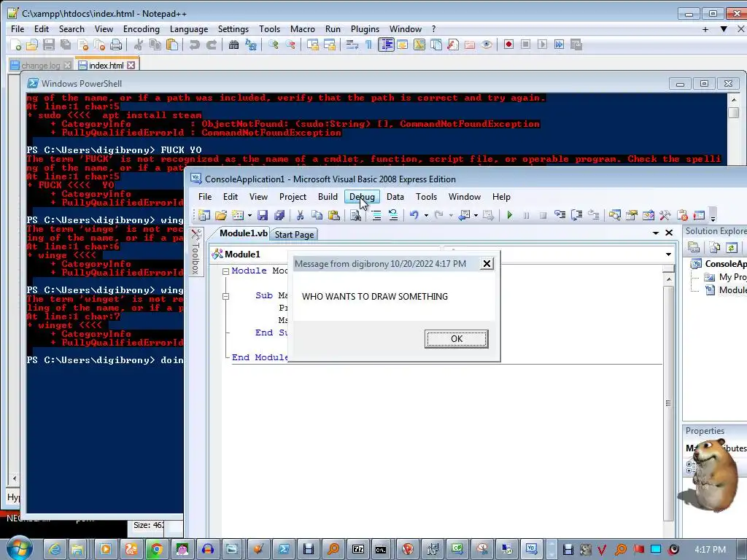Click OK in the digibrony message box
The image size is (747, 560).
tap(457, 338)
